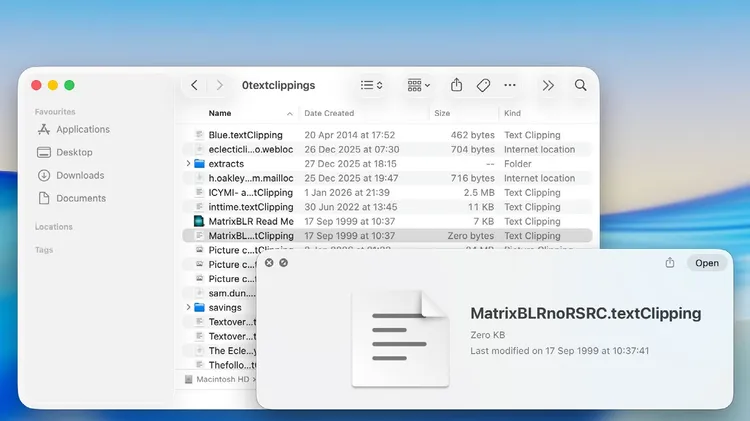This screenshot has width=750, height=421.
Task: Show hidden toolbar items with double chevron
Action: pyautogui.click(x=548, y=86)
